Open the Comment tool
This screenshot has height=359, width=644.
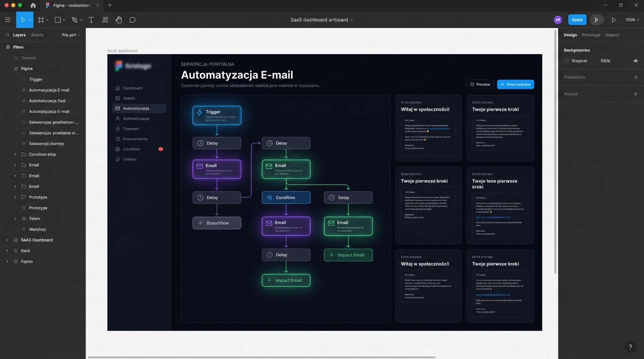point(132,20)
